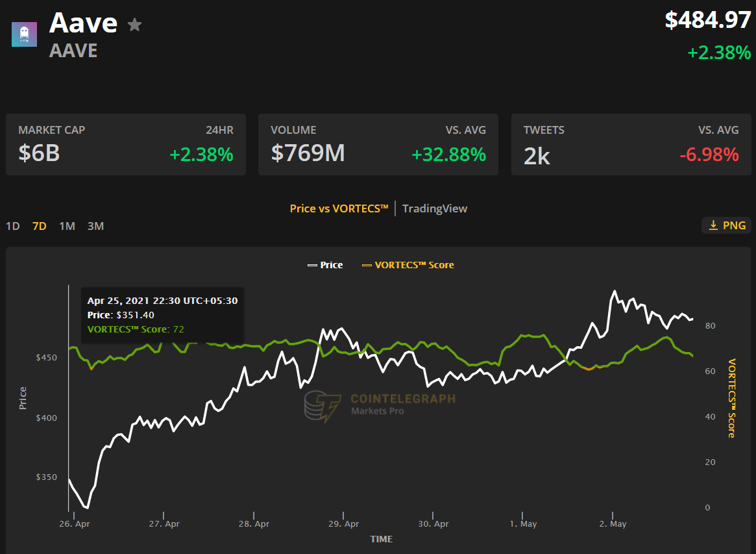Switch to the 1M time range

pos(67,226)
